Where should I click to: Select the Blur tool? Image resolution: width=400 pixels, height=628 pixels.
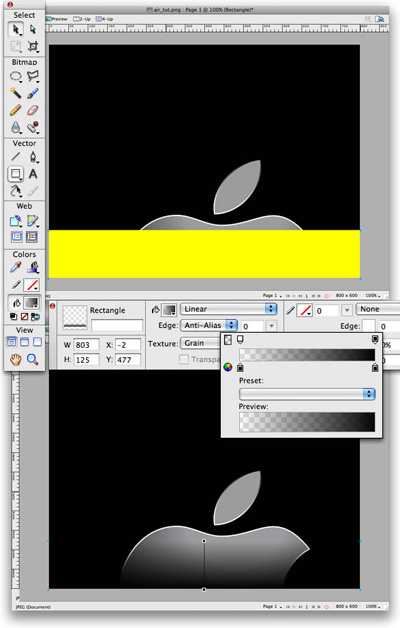[x=16, y=127]
